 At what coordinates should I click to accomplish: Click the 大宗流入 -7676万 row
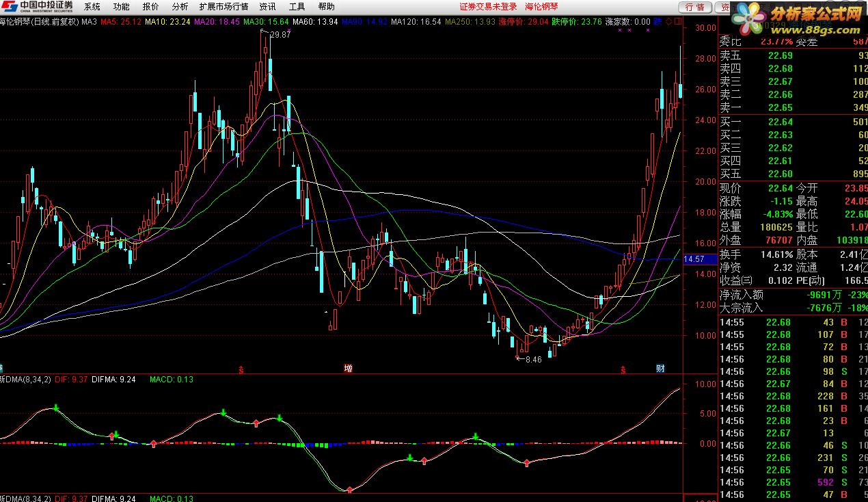click(793, 308)
